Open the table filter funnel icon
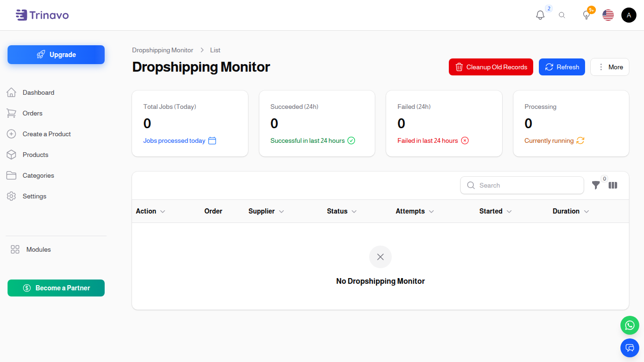This screenshot has height=362, width=644. 596,185
